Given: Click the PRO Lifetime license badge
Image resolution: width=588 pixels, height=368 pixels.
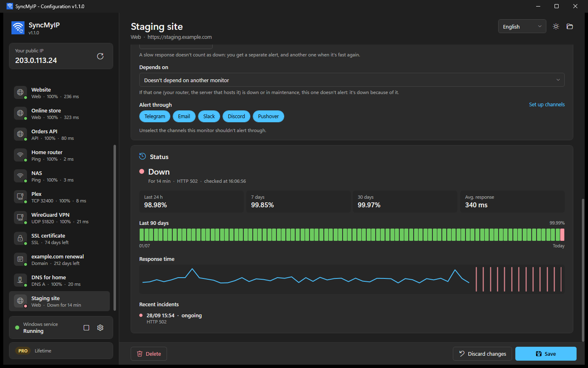Looking at the screenshot, I should [x=61, y=351].
